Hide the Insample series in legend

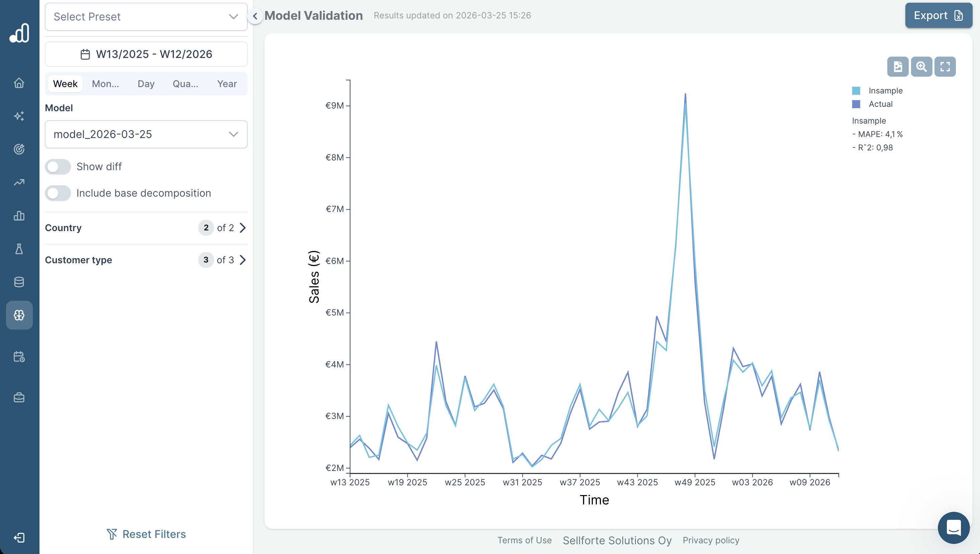tap(885, 91)
